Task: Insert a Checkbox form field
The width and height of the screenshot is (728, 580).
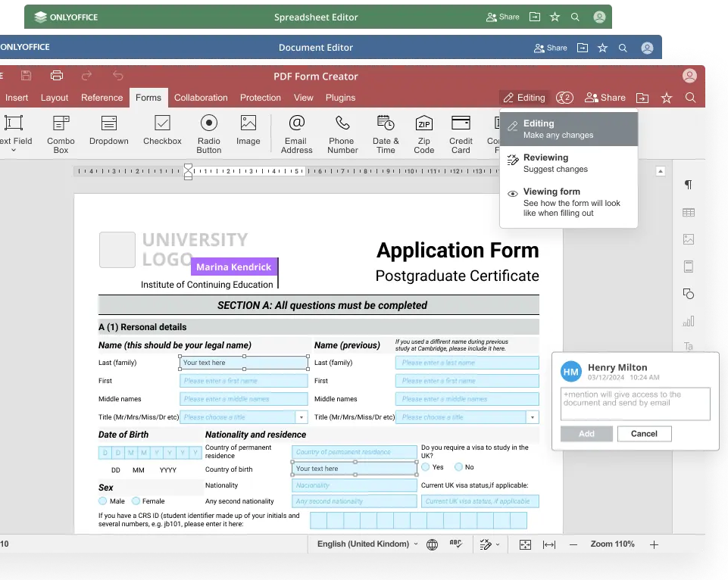Action: (x=162, y=130)
